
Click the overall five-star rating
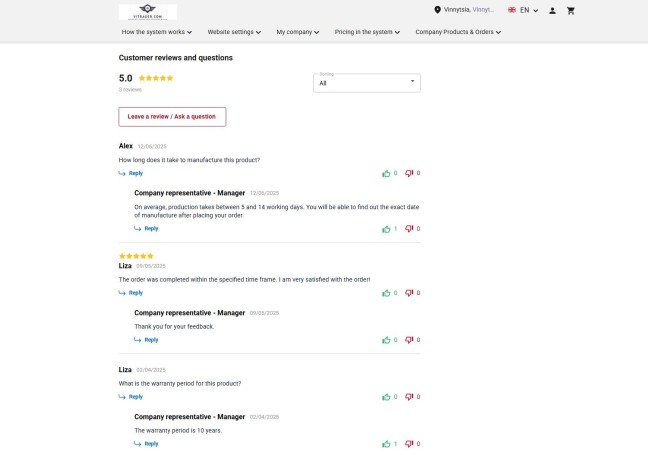click(156, 78)
